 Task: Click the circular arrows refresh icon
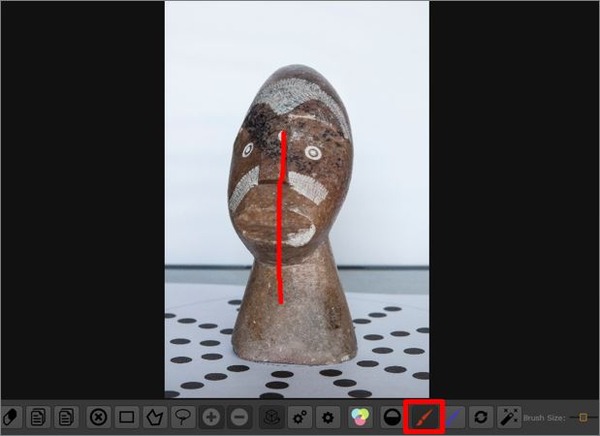click(x=481, y=416)
